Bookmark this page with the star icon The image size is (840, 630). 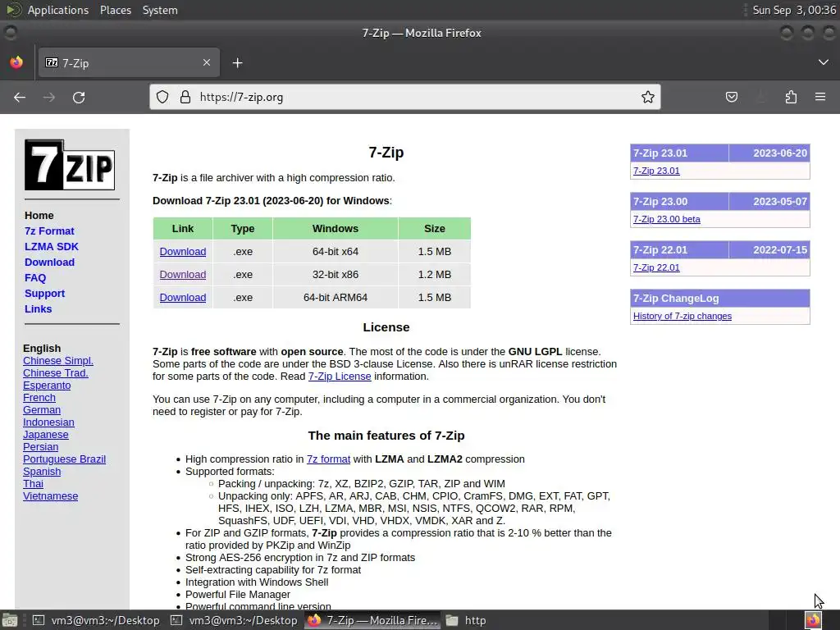pos(648,97)
